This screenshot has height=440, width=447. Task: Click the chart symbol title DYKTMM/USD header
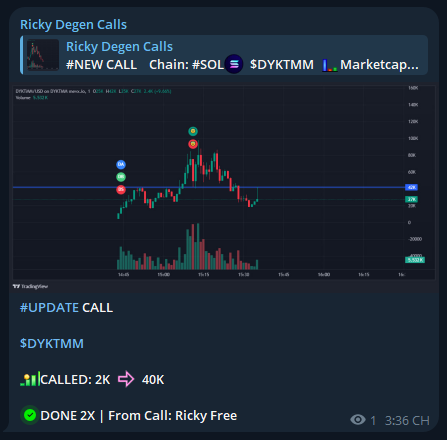click(50, 91)
